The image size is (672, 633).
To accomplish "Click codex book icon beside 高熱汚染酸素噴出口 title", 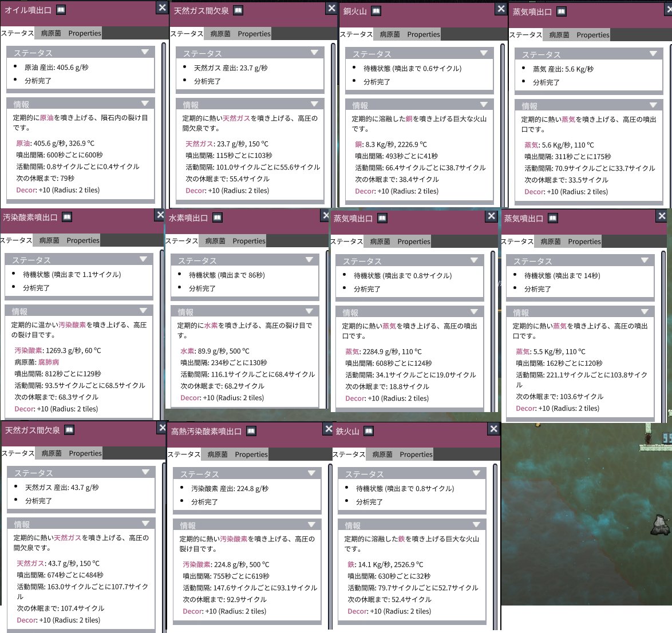I will coord(251,431).
